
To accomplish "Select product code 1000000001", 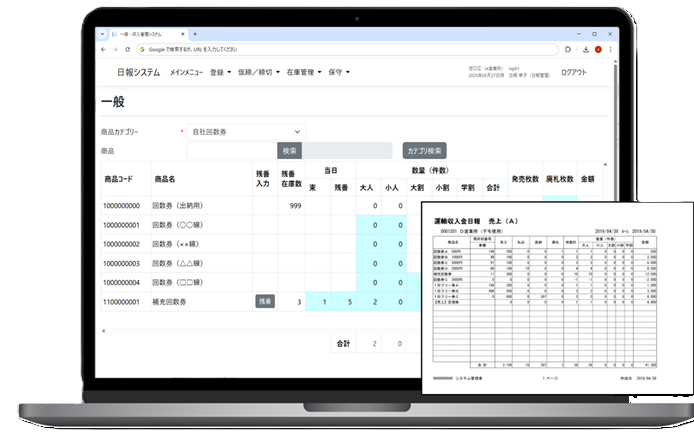I will pos(121,225).
